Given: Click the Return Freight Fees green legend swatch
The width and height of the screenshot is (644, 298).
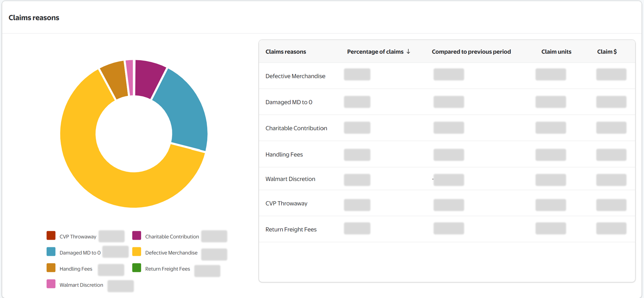Looking at the screenshot, I should 137,268.
